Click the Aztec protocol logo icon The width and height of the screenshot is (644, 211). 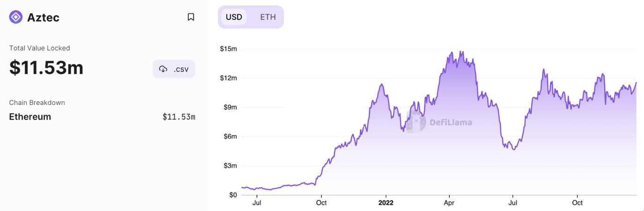tap(16, 17)
